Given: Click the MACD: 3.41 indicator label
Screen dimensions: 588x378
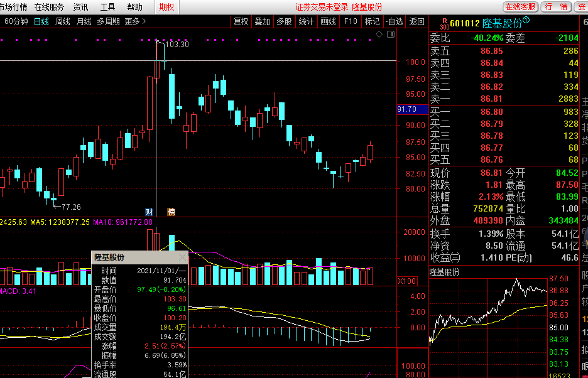Looking at the screenshot, I should 18,291.
